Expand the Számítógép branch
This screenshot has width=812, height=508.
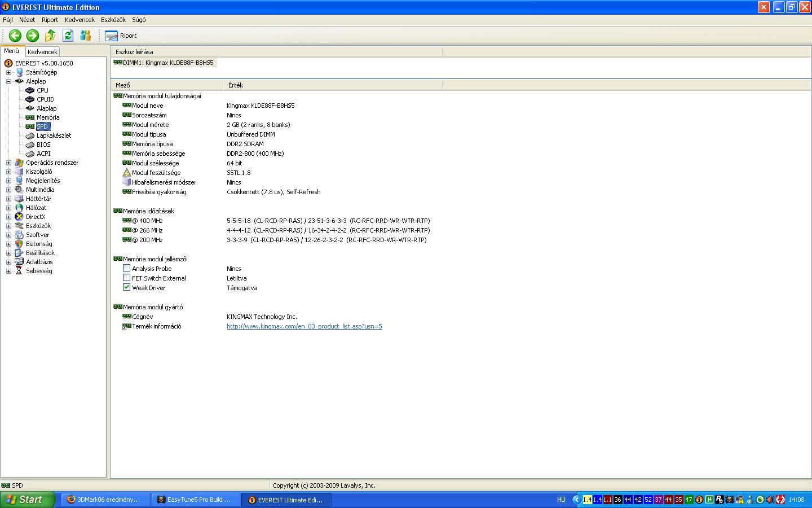8,72
